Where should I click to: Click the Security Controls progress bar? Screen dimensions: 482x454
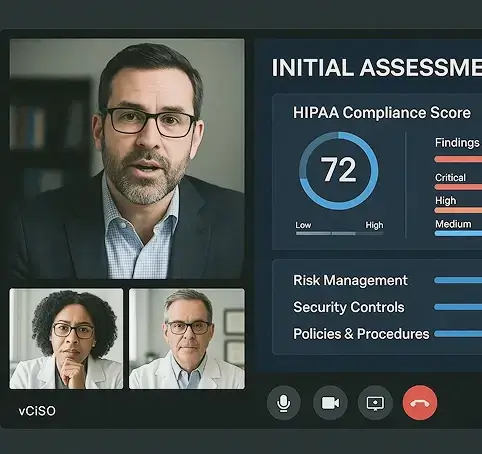pos(458,307)
